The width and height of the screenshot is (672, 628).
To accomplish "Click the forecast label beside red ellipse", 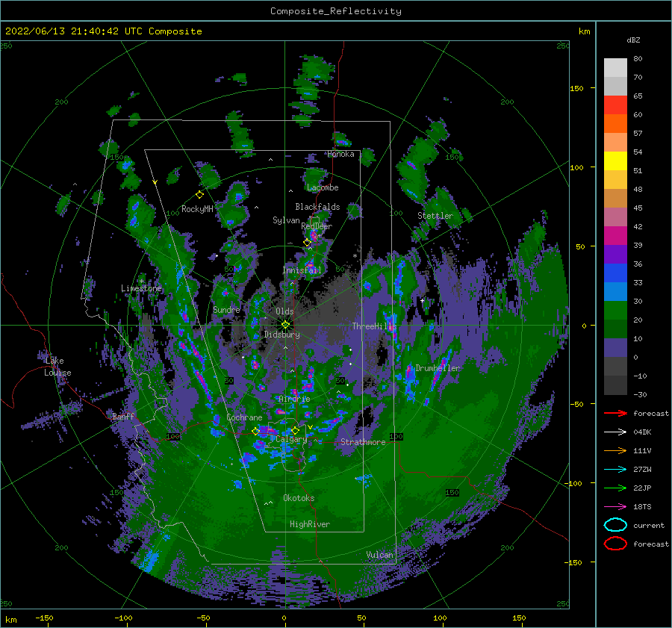I will pyautogui.click(x=651, y=544).
